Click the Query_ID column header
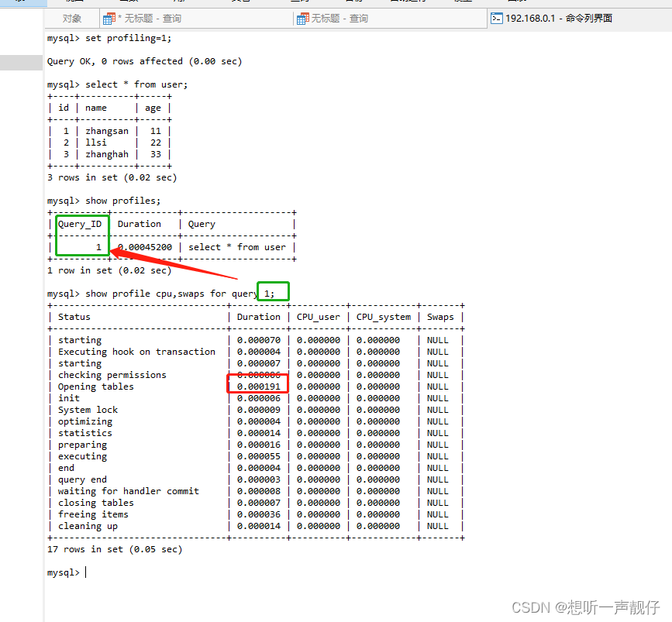 (x=80, y=224)
